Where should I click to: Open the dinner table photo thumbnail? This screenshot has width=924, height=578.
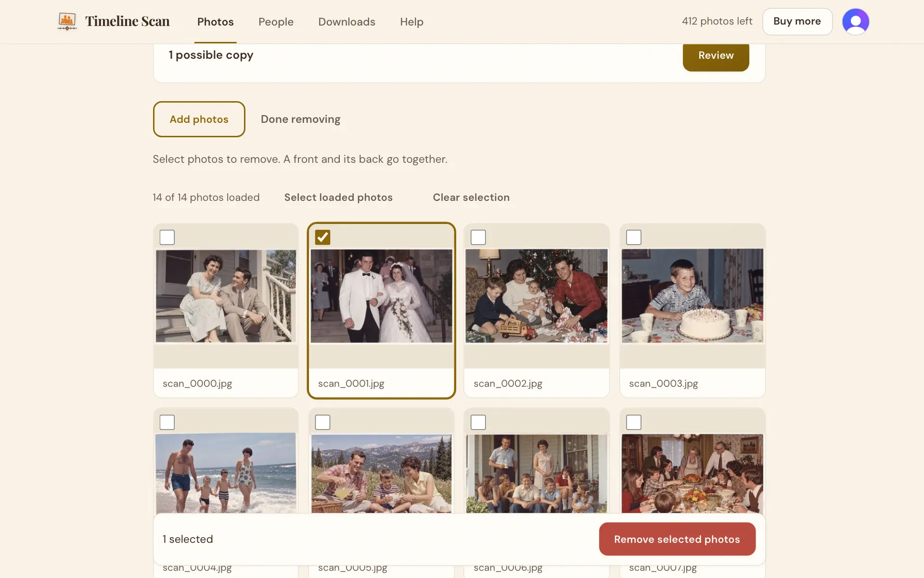[x=693, y=473]
